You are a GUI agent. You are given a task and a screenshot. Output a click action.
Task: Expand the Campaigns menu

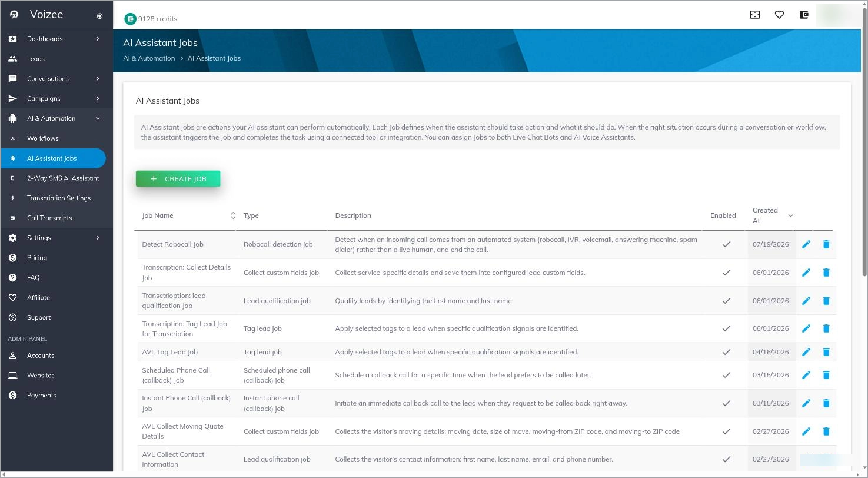(x=56, y=98)
